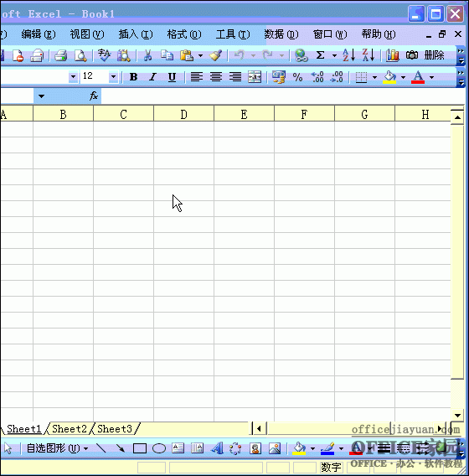Click the Merge and Center icon
The image size is (469, 476).
coord(255,77)
